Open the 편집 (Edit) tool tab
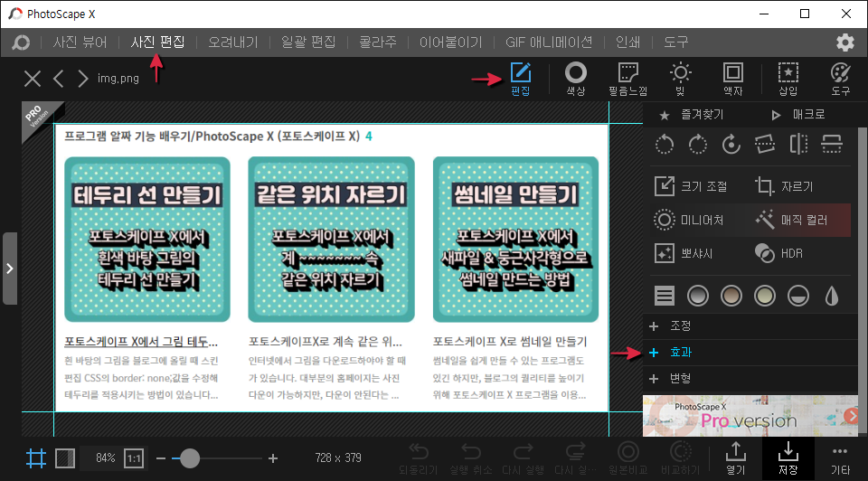The height and width of the screenshot is (481, 868). pyautogui.click(x=521, y=80)
